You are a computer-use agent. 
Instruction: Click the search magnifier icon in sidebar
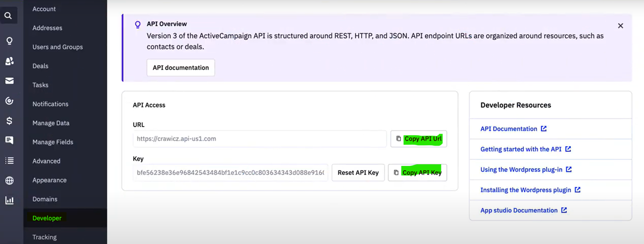8,16
